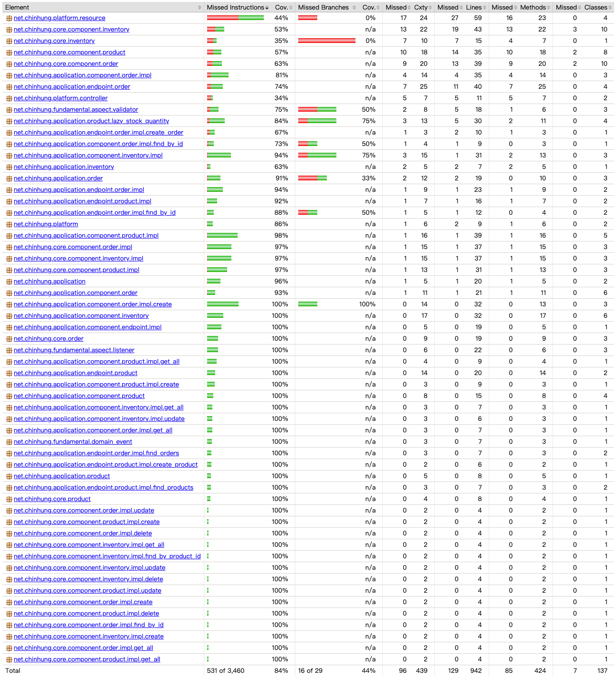This screenshot has width=616, height=680.
Task: Click package icon beside net.chinhung.core.order
Action: tap(9, 339)
